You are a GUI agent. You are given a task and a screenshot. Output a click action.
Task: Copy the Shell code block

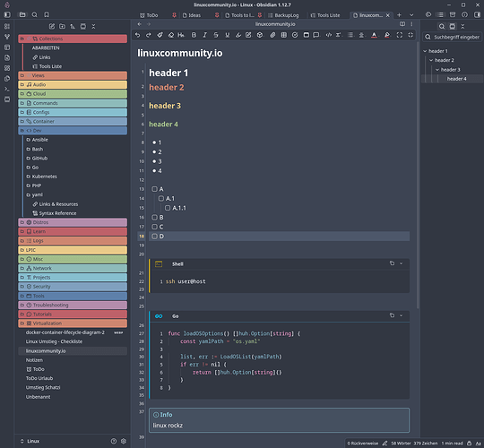392,263
